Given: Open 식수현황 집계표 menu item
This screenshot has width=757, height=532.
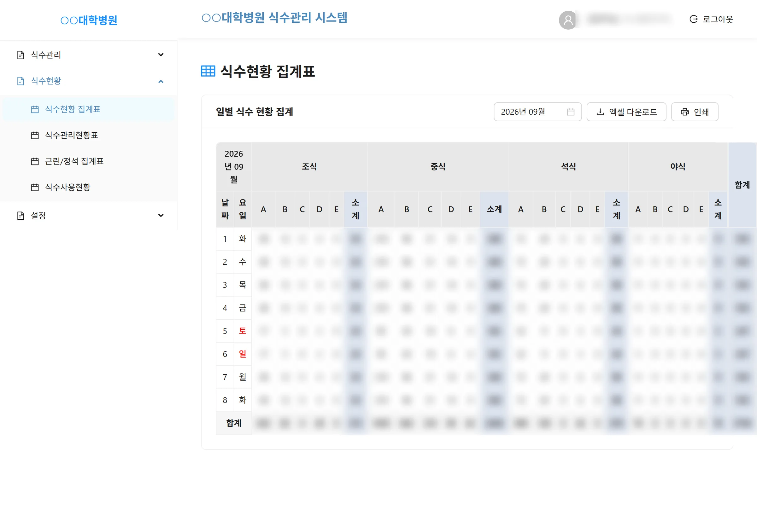Looking at the screenshot, I should (88, 109).
